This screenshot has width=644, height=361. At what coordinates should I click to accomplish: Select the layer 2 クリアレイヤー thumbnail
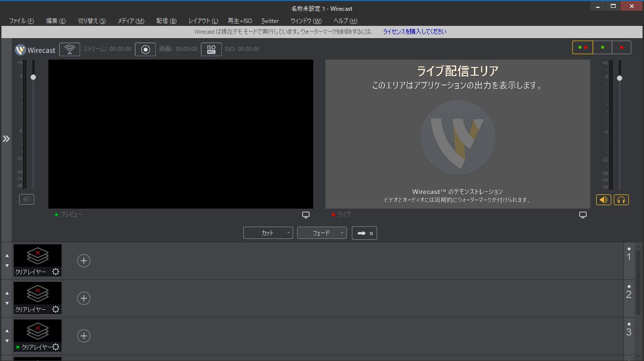[x=38, y=298]
